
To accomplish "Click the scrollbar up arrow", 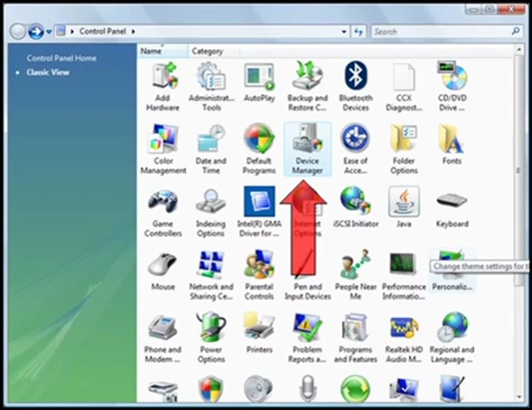I will [519, 50].
